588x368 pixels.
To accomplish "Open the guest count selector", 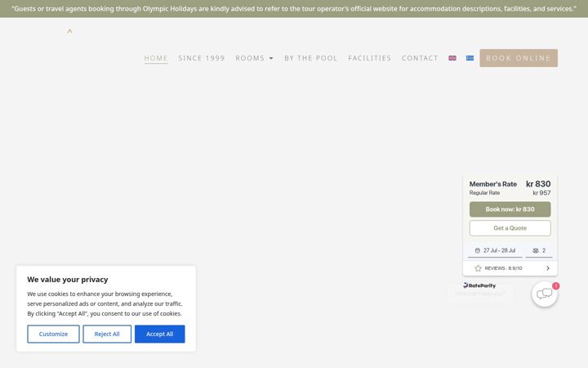I will coord(539,250).
